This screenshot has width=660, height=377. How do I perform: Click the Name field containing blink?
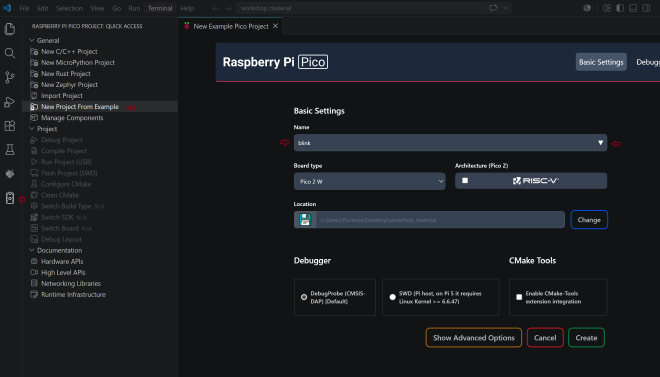[444, 143]
